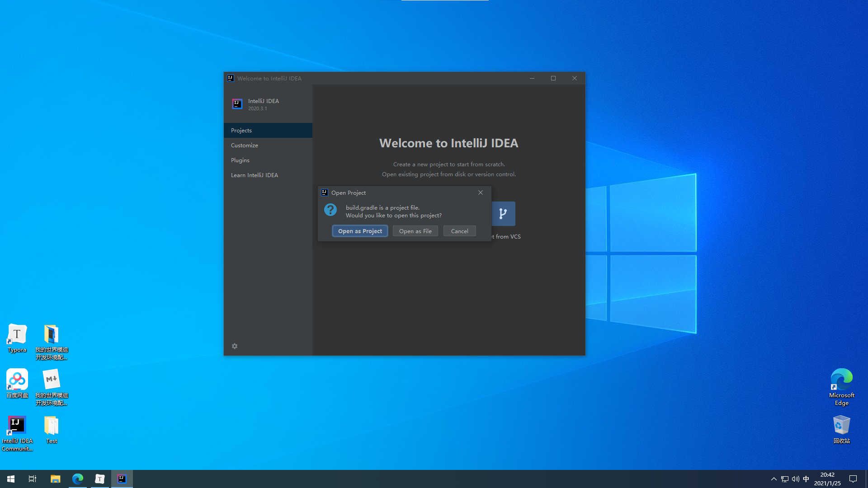Open the settings gear in the welcome sidebar

point(235,346)
